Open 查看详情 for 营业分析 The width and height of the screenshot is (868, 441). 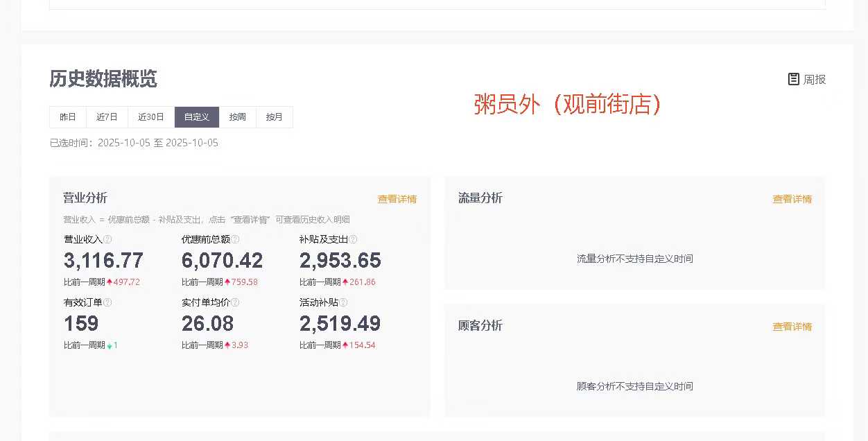[x=397, y=199]
